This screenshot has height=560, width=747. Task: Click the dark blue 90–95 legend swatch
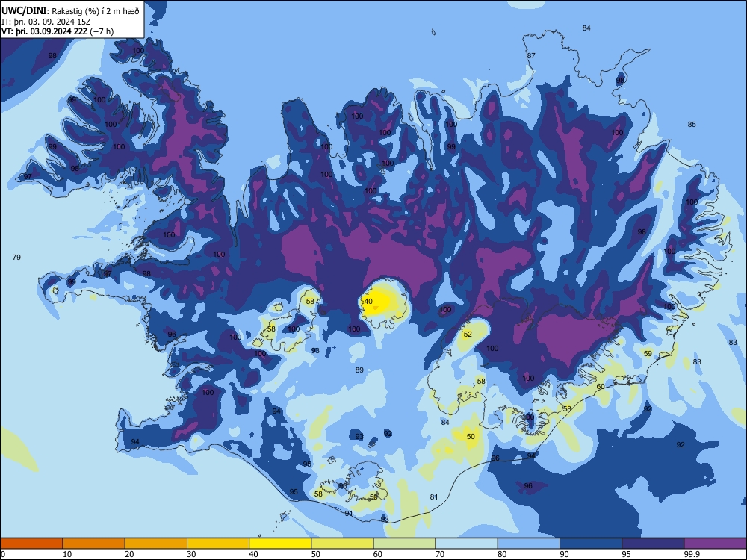point(591,544)
